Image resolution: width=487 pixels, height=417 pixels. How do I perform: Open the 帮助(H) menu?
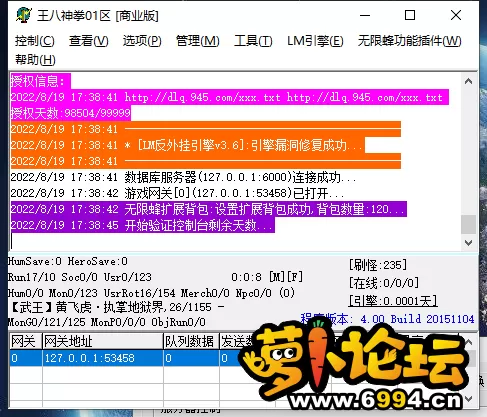point(35,60)
